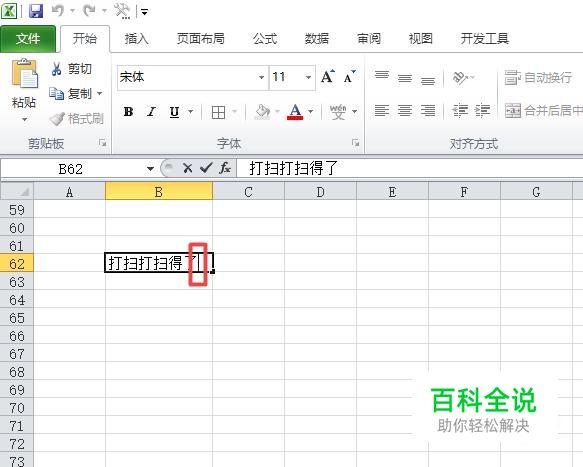583x467 pixels.
Task: Open the customize quick access toolbar arrow
Action: tap(144, 12)
